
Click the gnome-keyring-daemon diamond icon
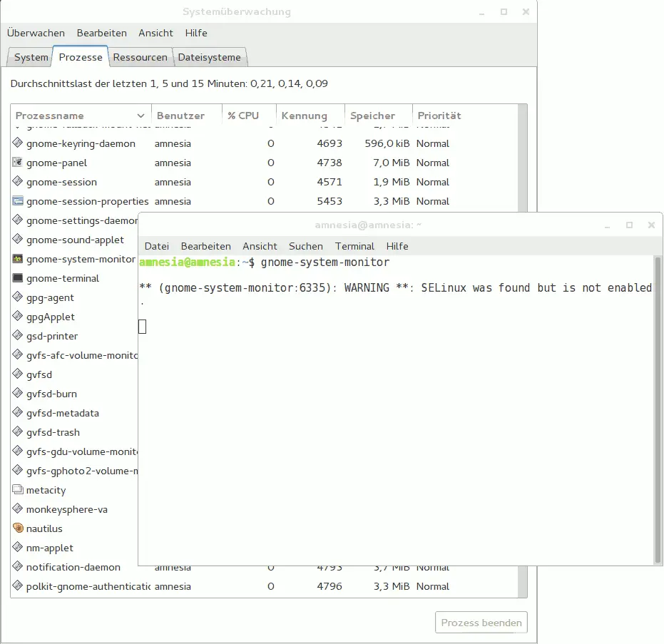pyautogui.click(x=17, y=143)
